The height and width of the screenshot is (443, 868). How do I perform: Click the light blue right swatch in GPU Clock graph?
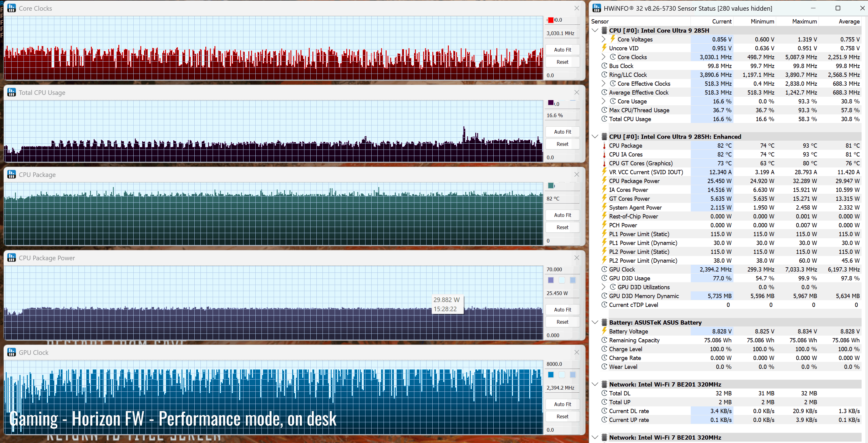(x=572, y=375)
